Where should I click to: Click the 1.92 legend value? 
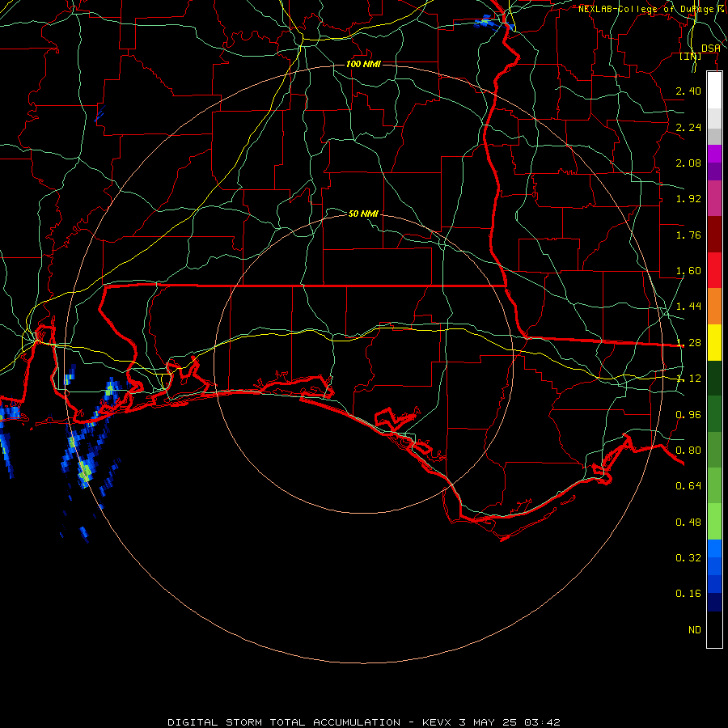688,199
